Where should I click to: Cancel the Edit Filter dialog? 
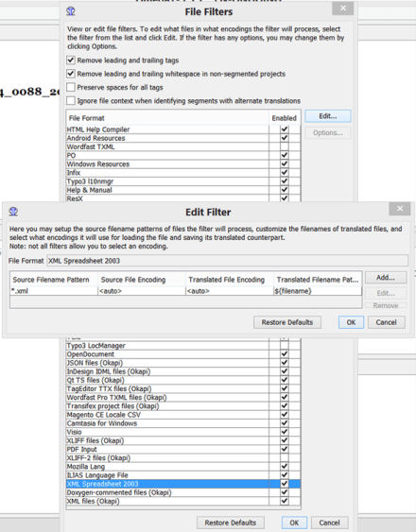point(386,322)
